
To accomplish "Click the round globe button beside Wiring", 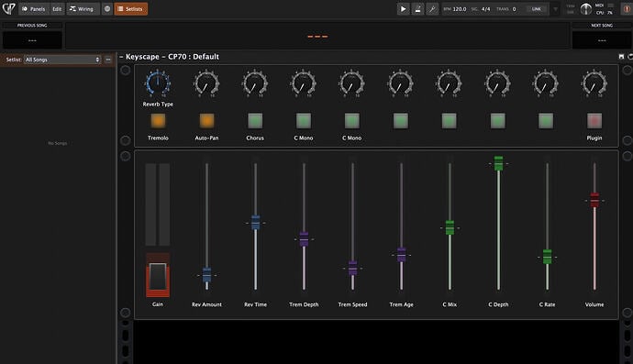I will 107,9.
